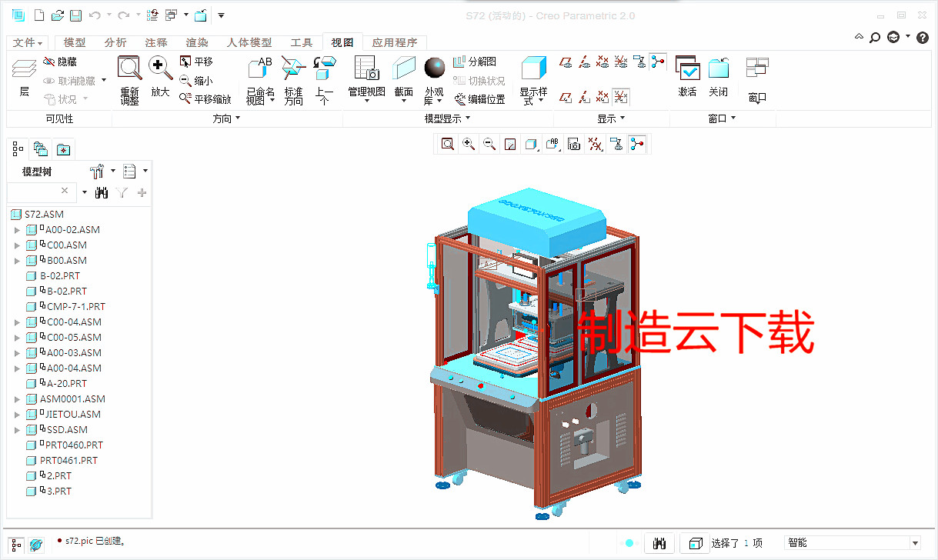Switch to the 渲染 ribbon tab

(196, 42)
